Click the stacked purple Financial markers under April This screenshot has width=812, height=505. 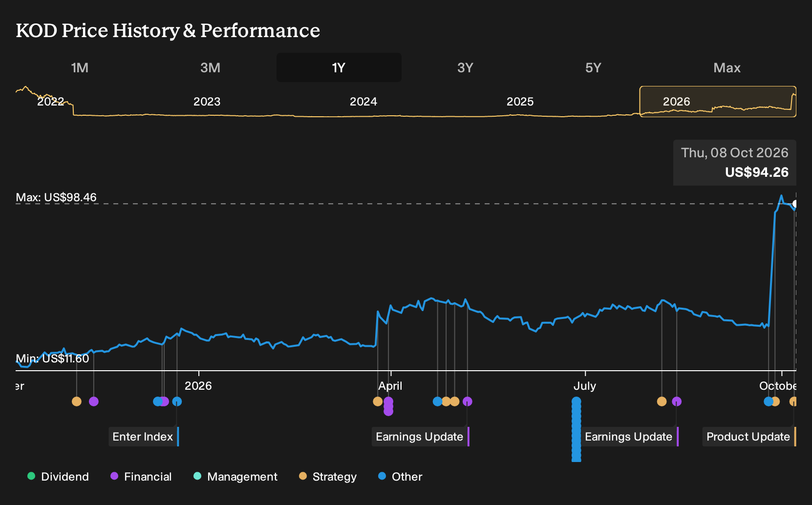[388, 406]
